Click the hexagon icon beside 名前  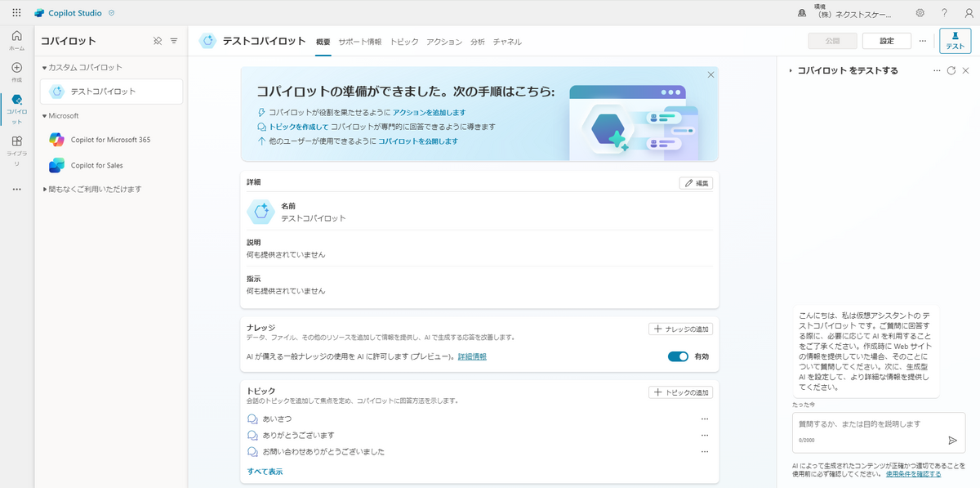point(261,212)
